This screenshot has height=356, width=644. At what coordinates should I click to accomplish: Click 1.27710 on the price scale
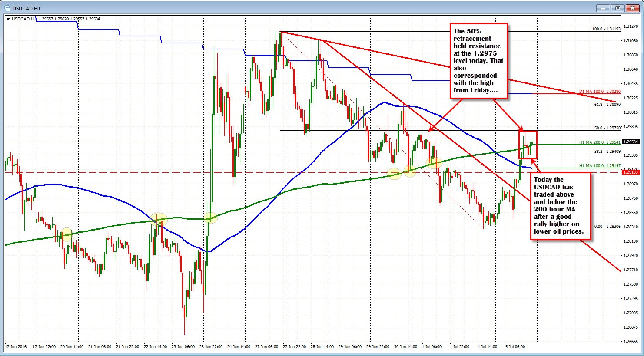pyautogui.click(x=631, y=270)
